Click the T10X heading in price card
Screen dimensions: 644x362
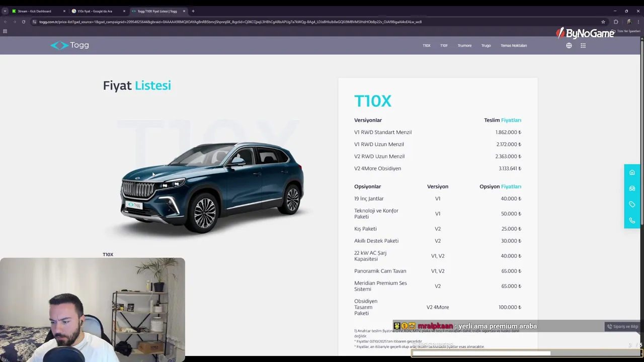click(x=373, y=101)
